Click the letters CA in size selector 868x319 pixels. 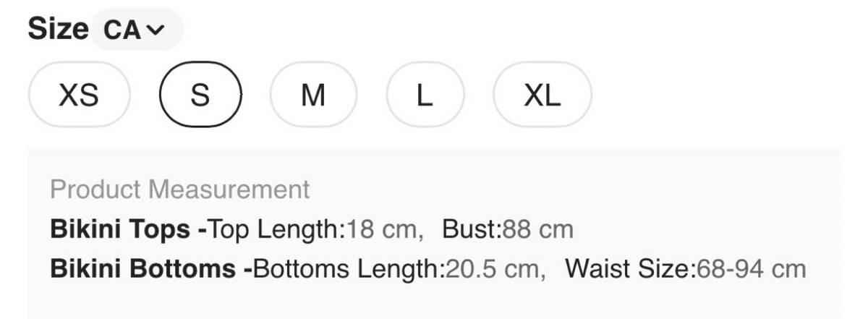(123, 30)
